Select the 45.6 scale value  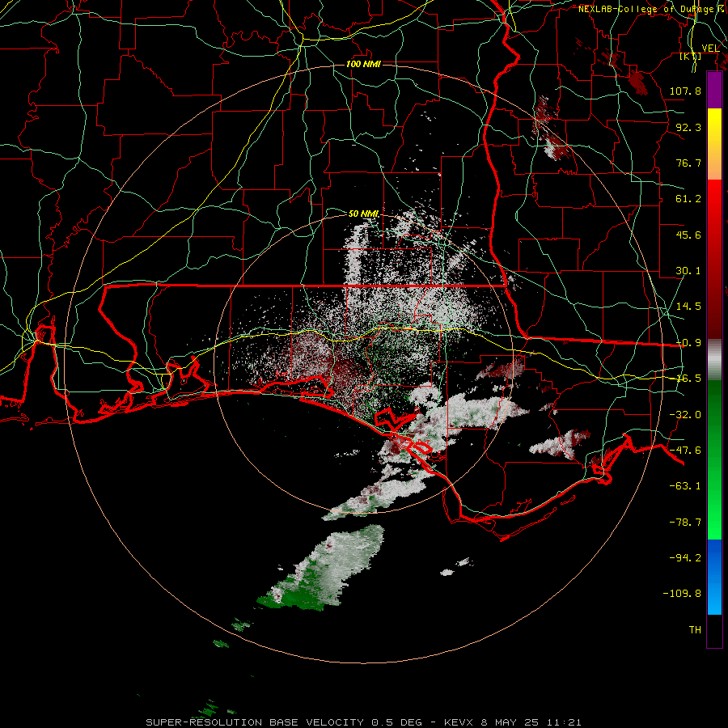(688, 235)
